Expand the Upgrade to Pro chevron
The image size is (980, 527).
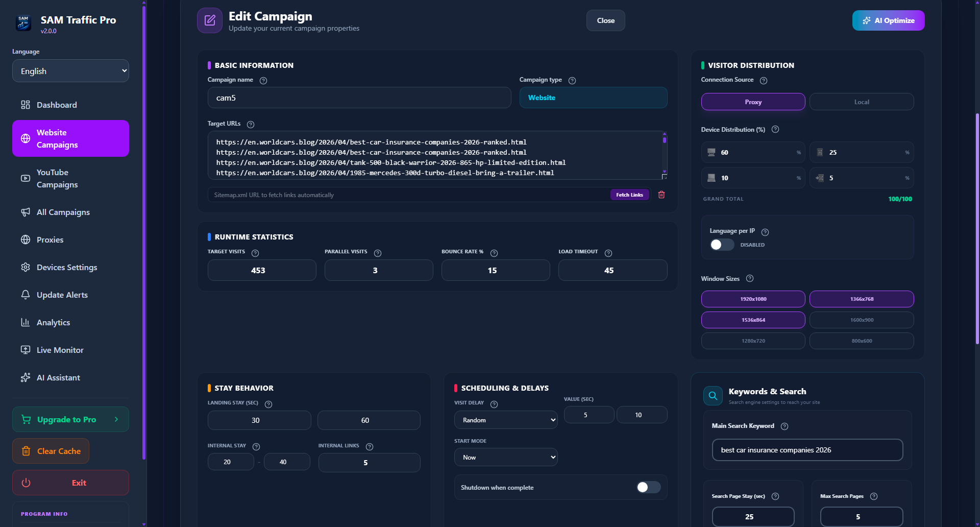point(116,419)
